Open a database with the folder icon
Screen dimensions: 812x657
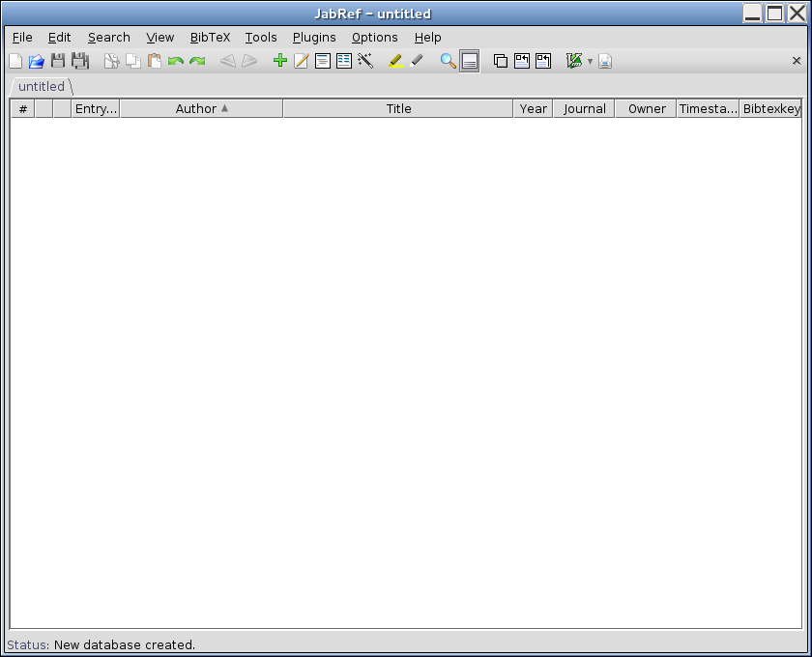[37, 61]
